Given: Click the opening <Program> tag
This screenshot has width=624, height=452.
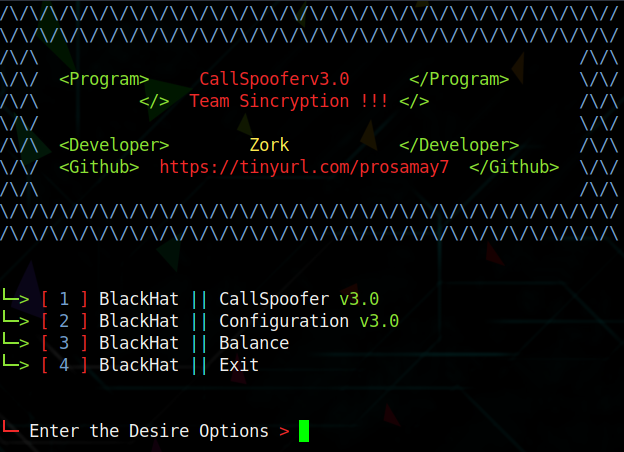Looking at the screenshot, I should click(x=104, y=79).
